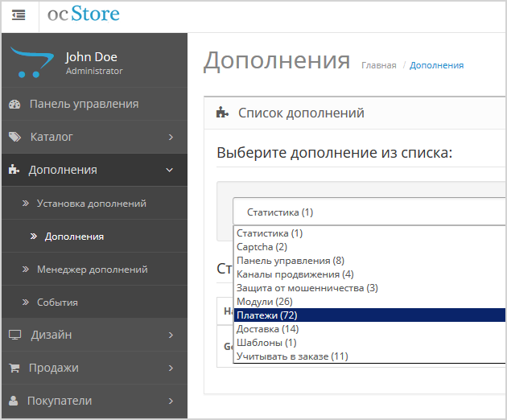This screenshot has height=420, width=507.
Task: Go to Главная breadcrumb link
Action: tap(378, 65)
